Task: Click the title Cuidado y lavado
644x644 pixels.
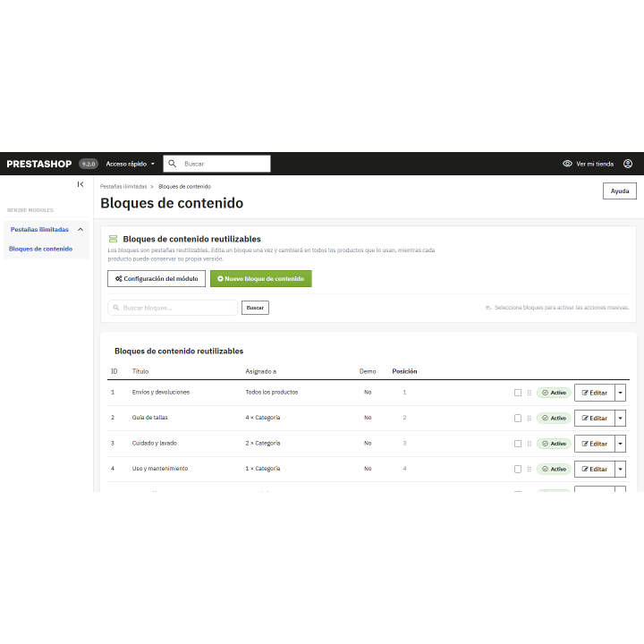Action: (155, 443)
